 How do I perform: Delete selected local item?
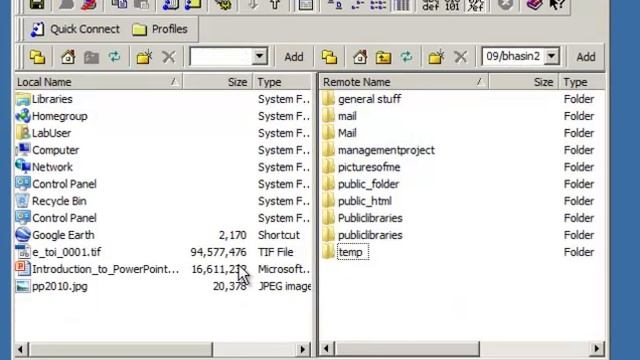point(169,57)
